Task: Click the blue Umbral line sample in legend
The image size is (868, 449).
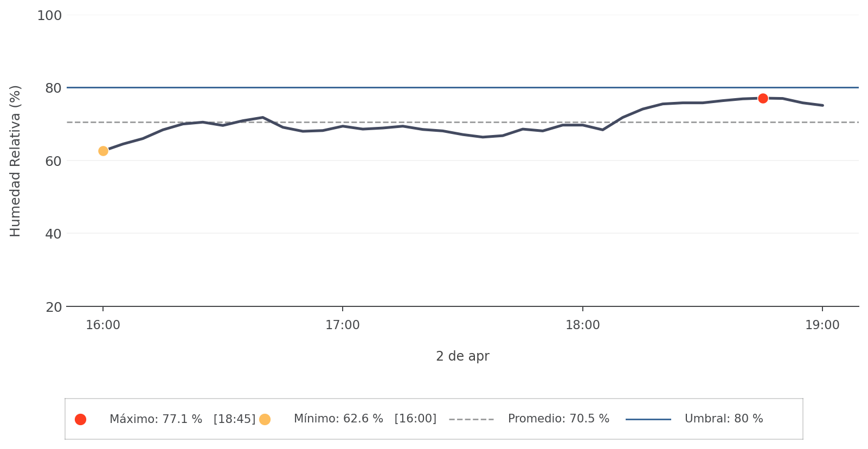Action: 648,419
